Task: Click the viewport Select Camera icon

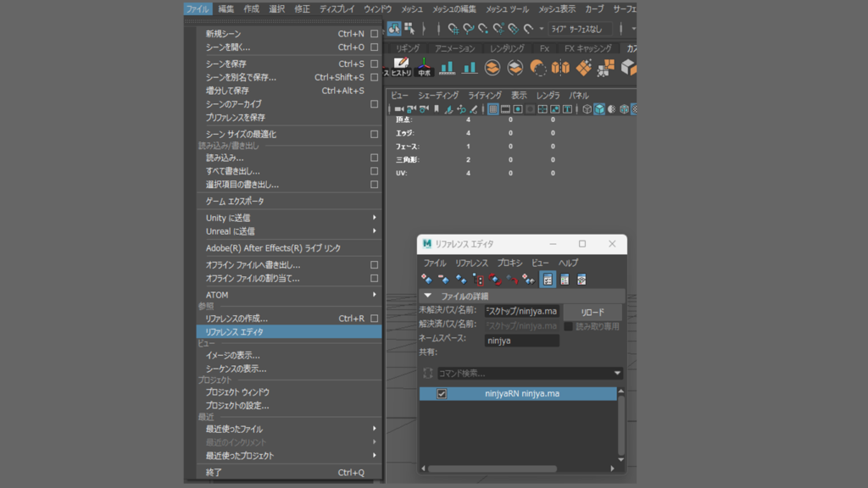Action: point(399,109)
